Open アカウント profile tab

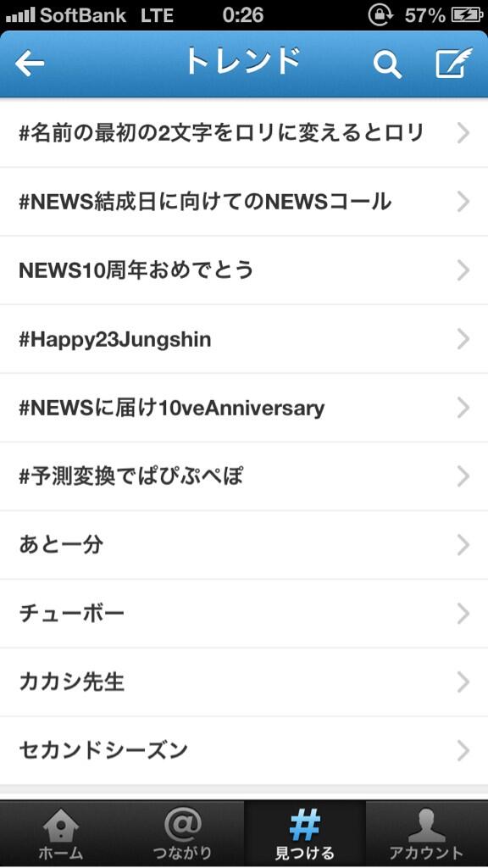pyautogui.click(x=427, y=834)
